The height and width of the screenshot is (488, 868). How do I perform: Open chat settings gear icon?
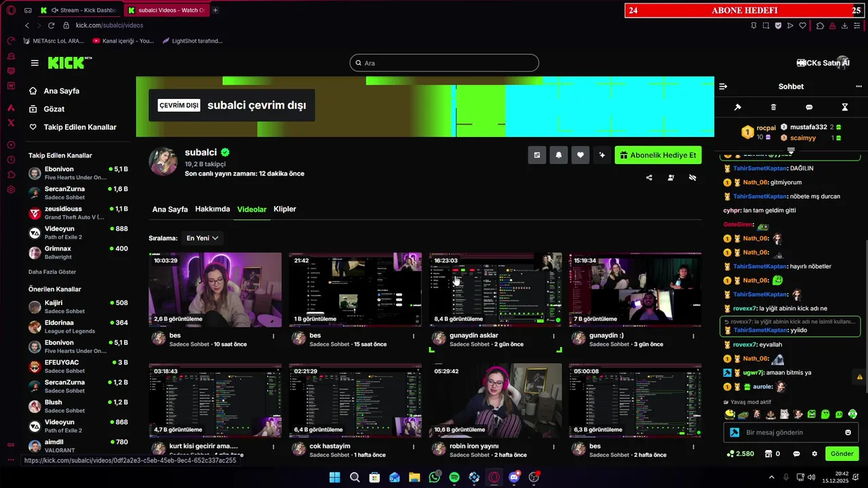pyautogui.click(x=814, y=454)
